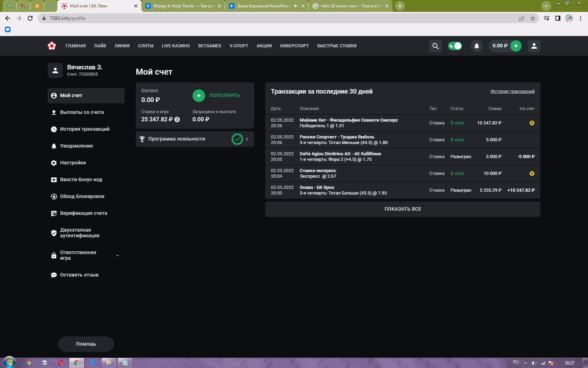
Task: Open ЛИНИЯ in the top navigation
Action: tap(122, 46)
